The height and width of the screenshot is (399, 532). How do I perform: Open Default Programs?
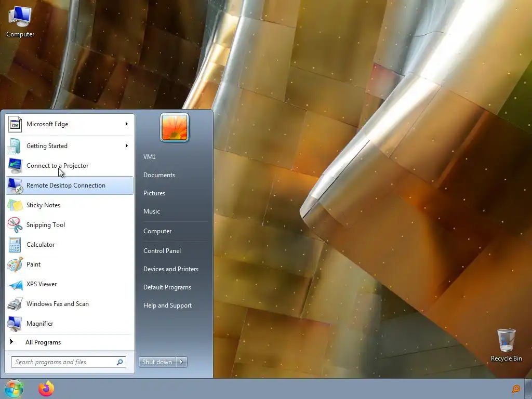point(167,287)
